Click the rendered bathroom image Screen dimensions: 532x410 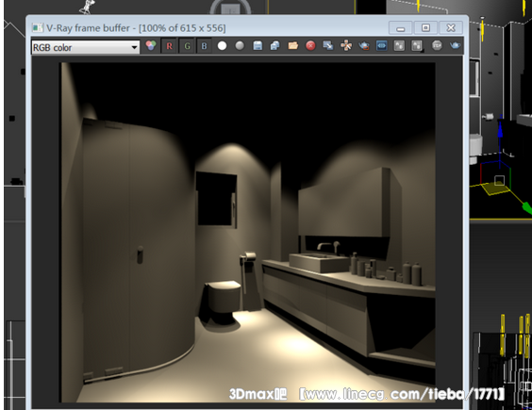click(x=248, y=233)
